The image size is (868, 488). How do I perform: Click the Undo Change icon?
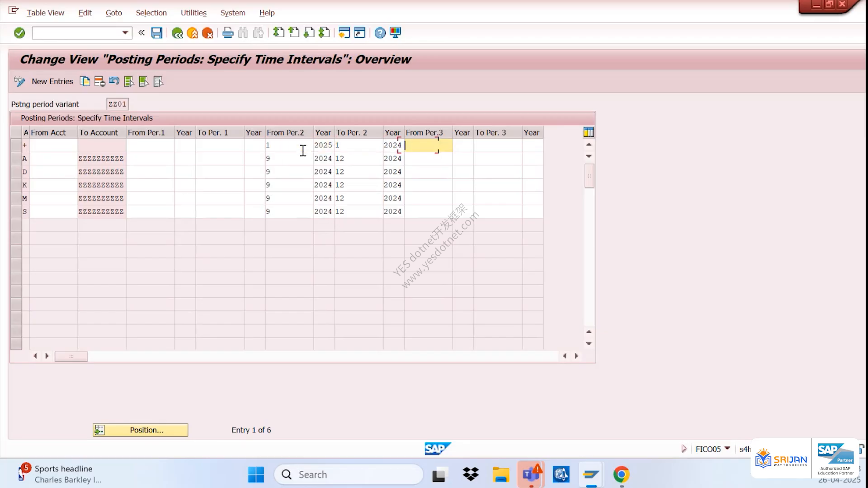coord(114,81)
